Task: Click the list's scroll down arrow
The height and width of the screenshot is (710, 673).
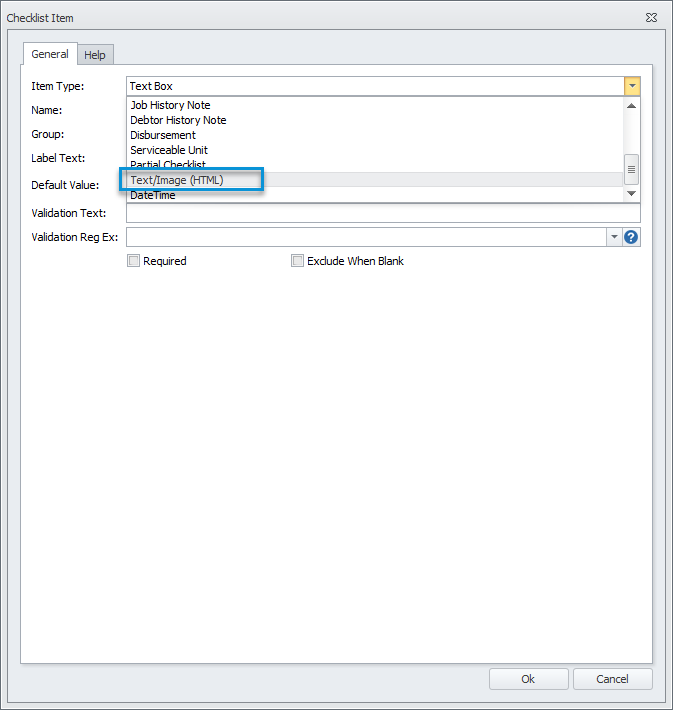Action: point(631,193)
